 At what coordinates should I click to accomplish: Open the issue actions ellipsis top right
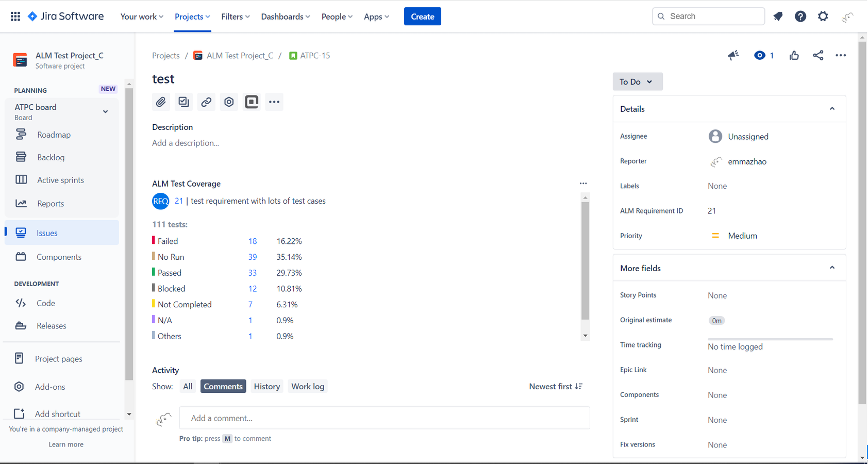841,55
